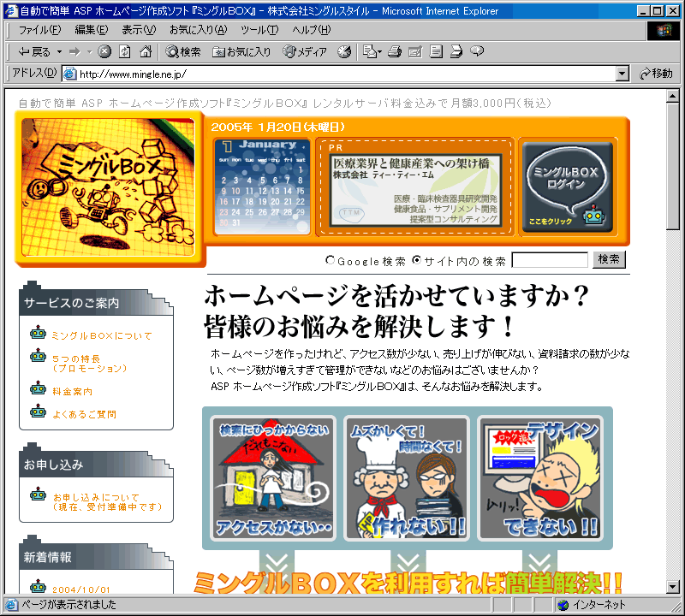Click the Edit page toolbar icon
Image resolution: width=685 pixels, height=616 pixels.
415,51
